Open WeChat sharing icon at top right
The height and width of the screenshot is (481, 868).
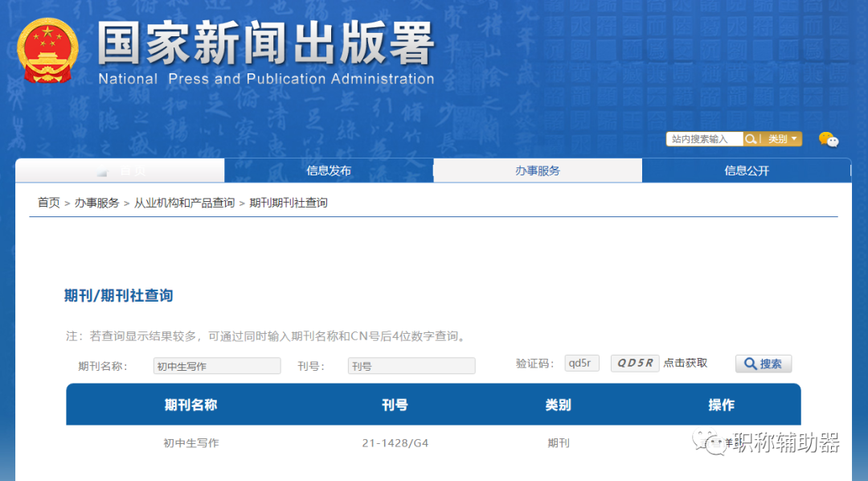click(829, 138)
